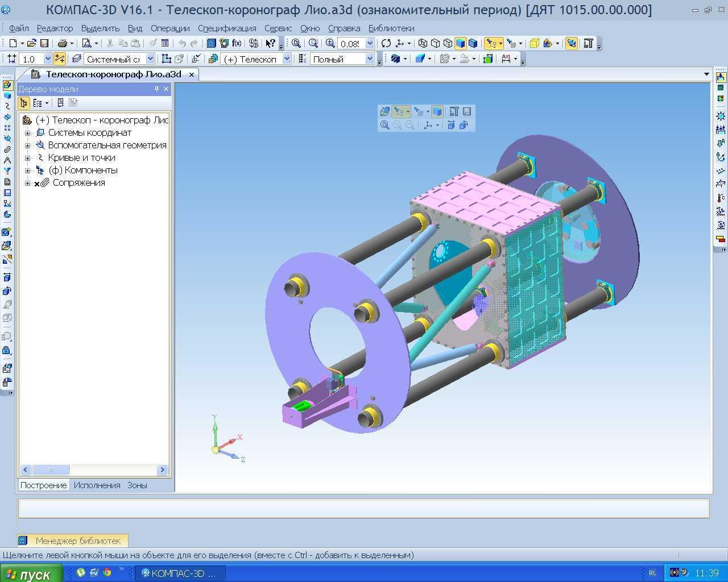
Task: Open the variables f(x) tool
Action: coord(237,43)
